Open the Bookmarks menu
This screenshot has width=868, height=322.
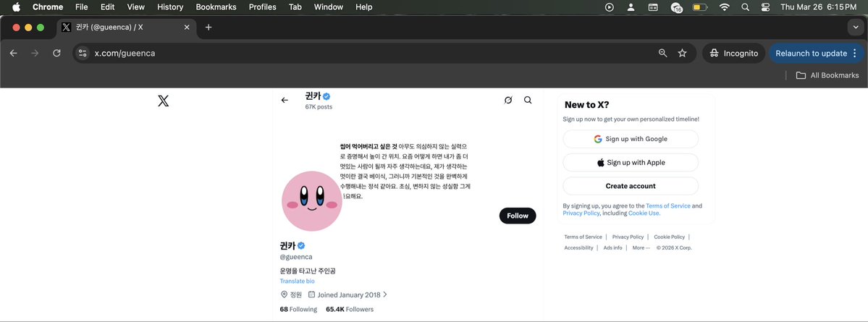coord(216,7)
